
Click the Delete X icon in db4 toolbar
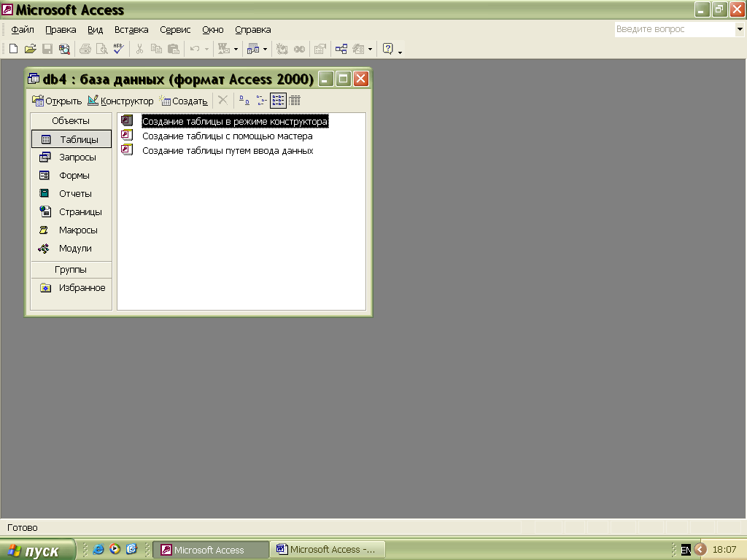[222, 101]
